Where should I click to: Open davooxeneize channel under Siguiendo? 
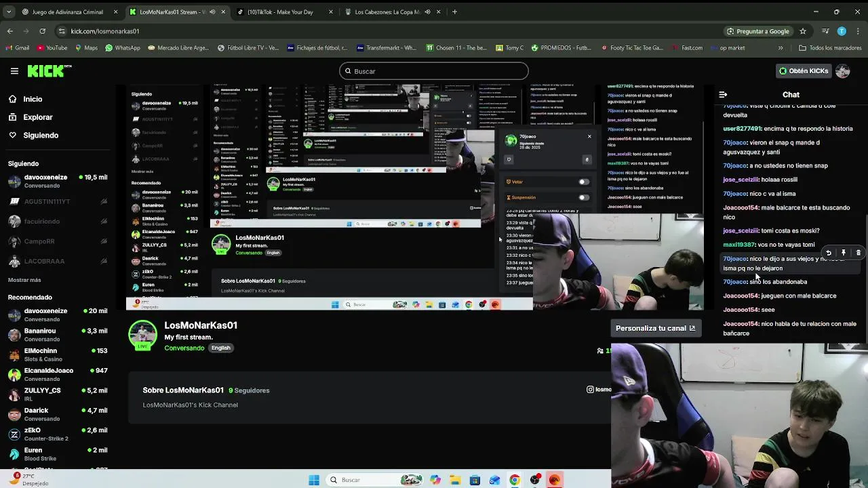point(58,181)
